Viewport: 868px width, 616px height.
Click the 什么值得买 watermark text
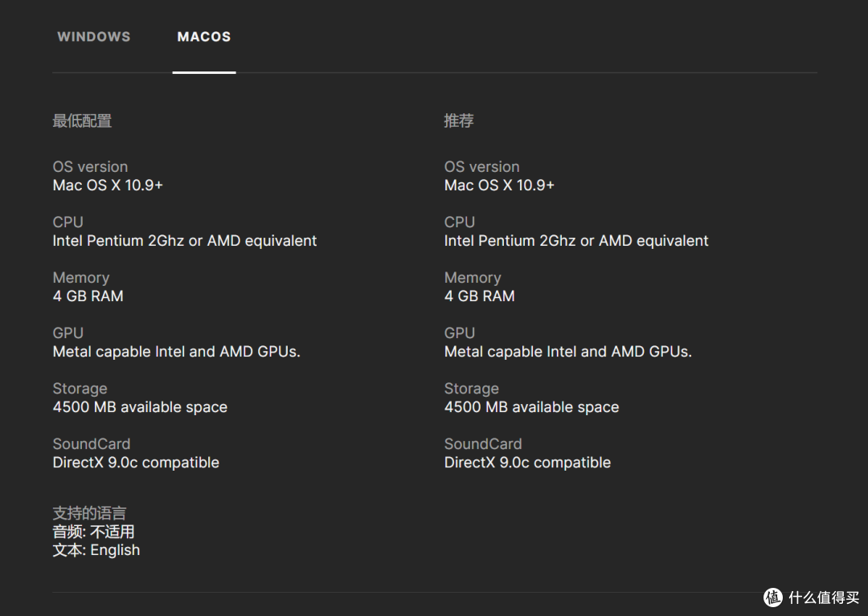click(824, 598)
